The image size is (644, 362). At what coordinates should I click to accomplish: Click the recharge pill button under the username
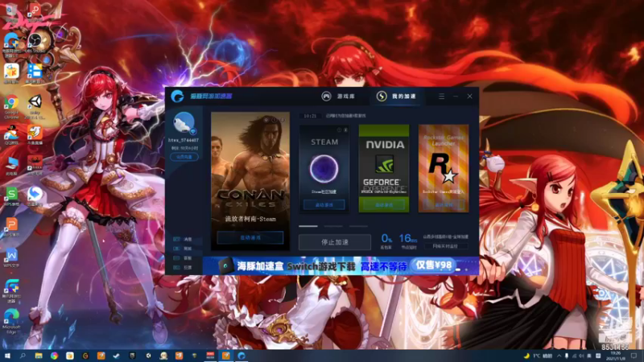click(184, 157)
